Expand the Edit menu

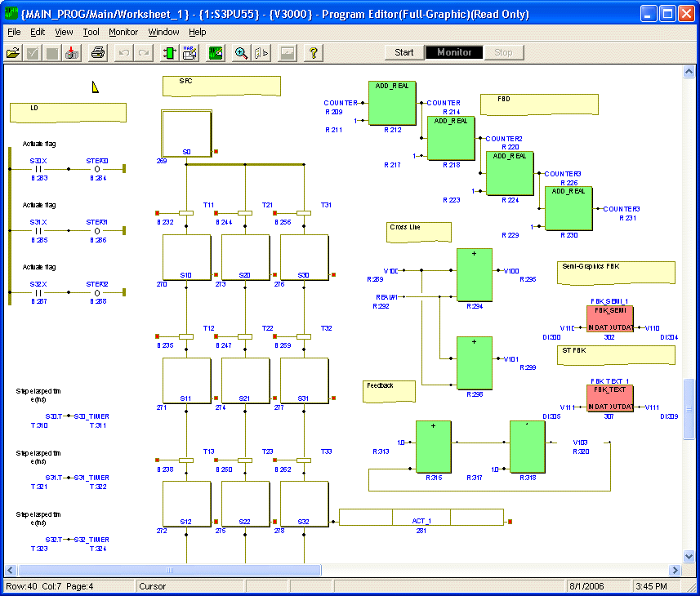point(38,32)
